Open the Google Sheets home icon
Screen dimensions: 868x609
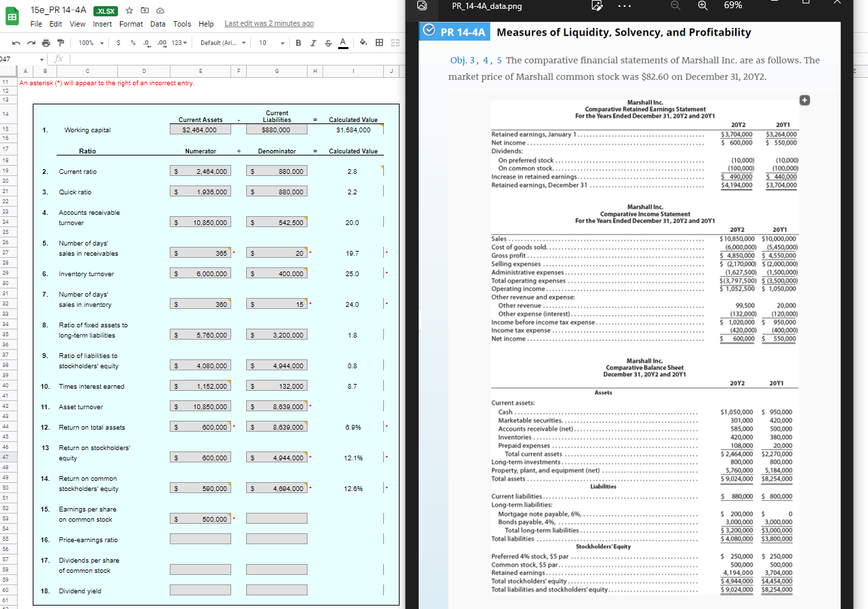tap(12, 17)
